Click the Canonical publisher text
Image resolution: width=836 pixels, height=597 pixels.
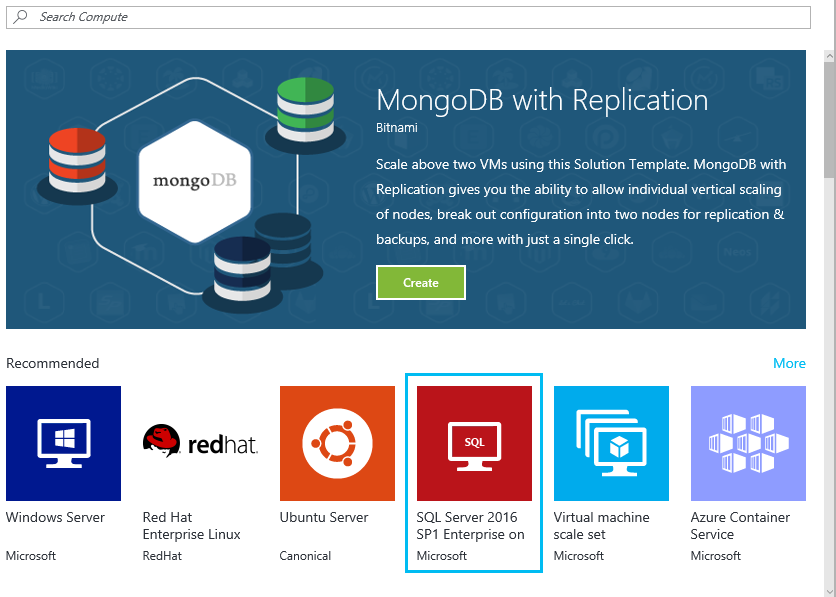(305, 556)
